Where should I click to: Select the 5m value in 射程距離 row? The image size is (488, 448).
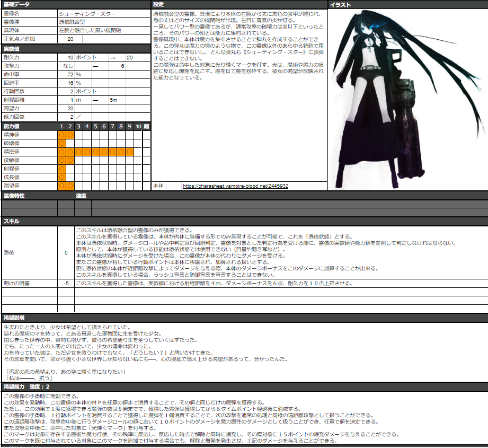(113, 100)
